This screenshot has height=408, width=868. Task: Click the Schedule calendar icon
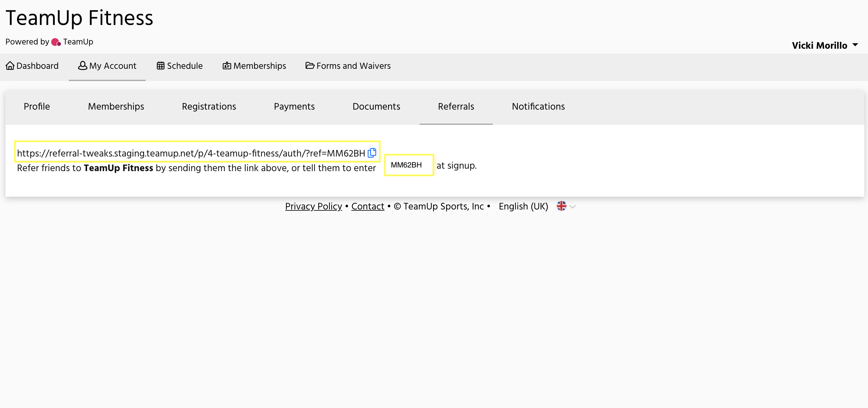click(161, 65)
